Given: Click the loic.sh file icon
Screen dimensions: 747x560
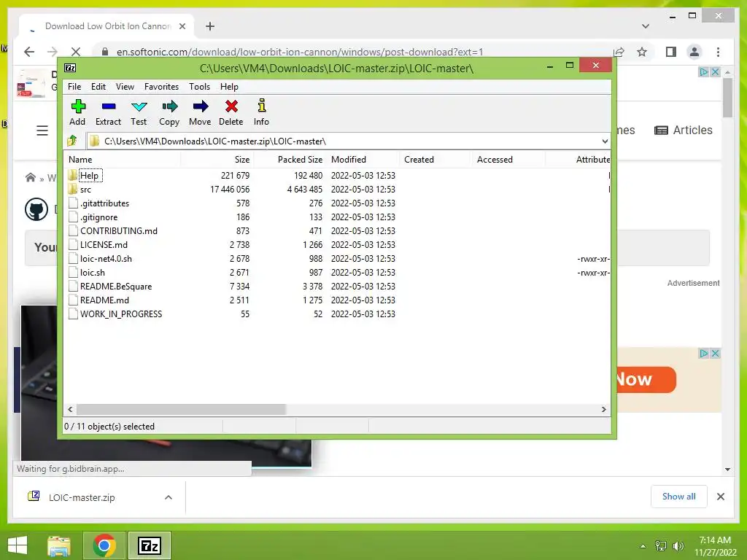Looking at the screenshot, I should pyautogui.click(x=73, y=273).
